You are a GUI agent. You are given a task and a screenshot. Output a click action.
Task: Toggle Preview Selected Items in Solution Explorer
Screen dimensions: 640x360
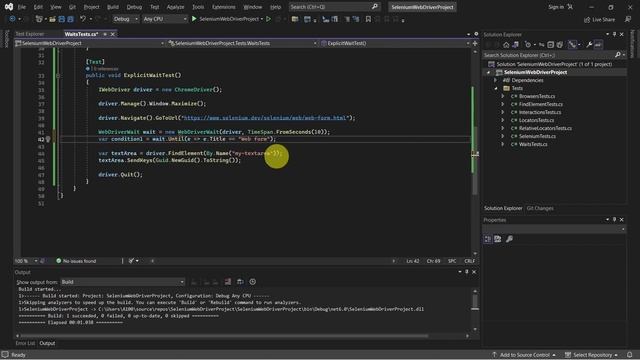(x=598, y=45)
